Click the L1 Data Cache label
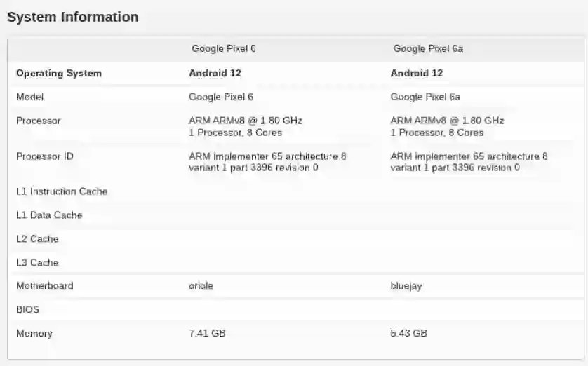This screenshot has height=366, width=588. click(49, 215)
